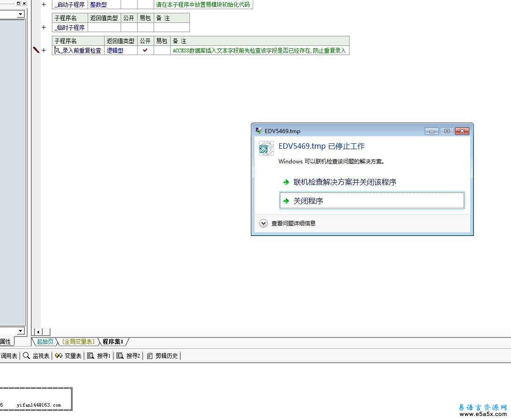Screen dimensions: 511x420
Task: Click the EDV5469.tmp dialog title icon
Action: click(x=259, y=131)
